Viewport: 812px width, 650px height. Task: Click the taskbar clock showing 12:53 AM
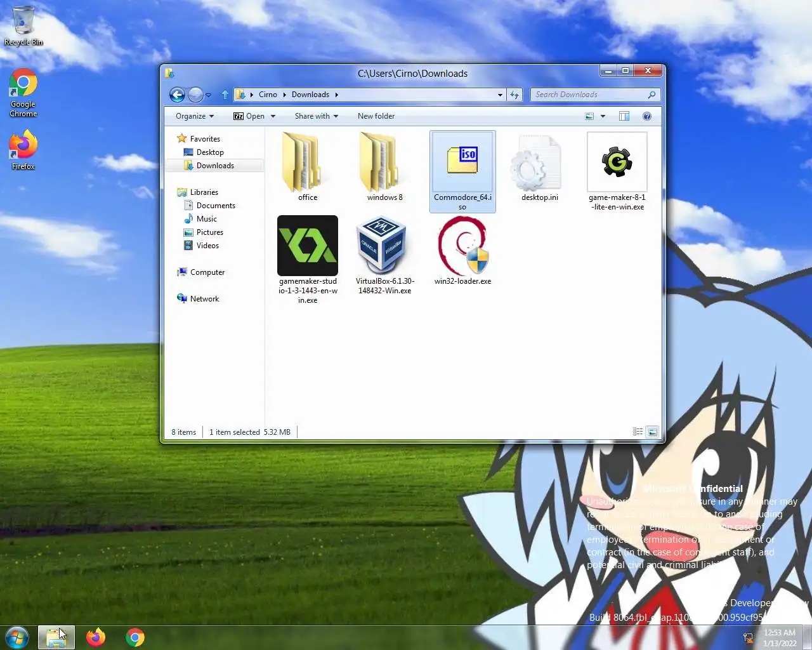[x=780, y=638]
